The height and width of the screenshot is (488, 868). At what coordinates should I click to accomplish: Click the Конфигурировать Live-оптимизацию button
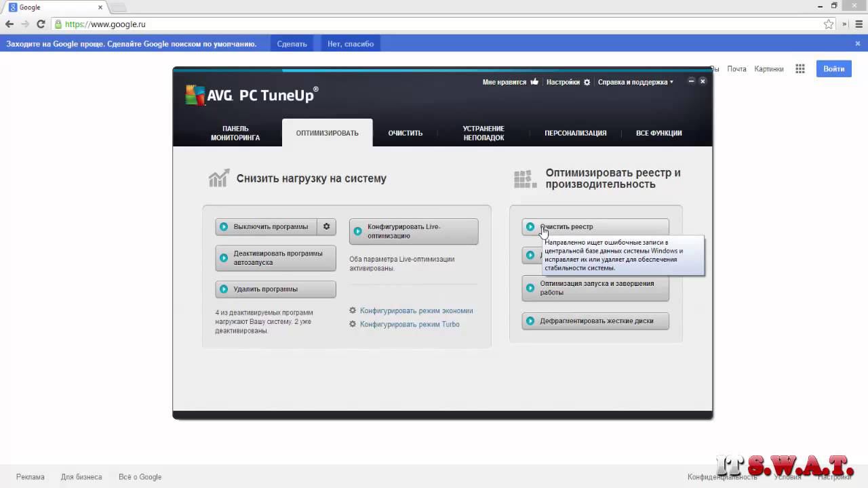point(414,231)
